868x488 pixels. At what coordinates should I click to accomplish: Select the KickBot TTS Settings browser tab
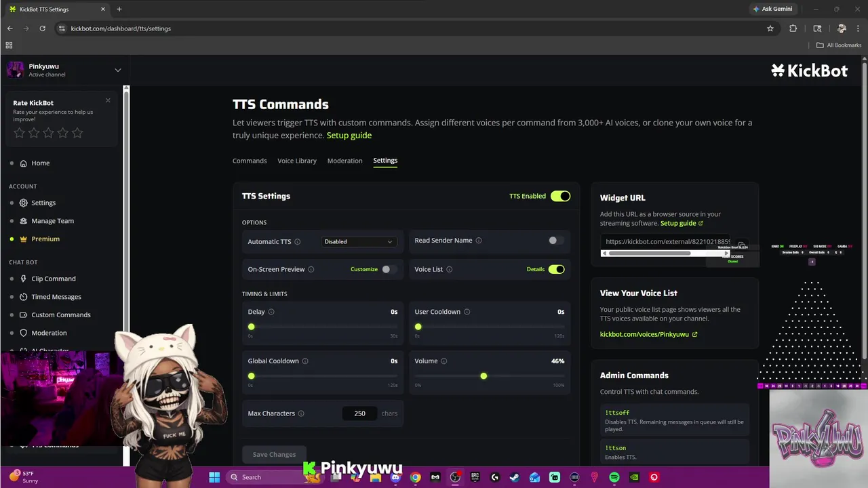[57, 9]
